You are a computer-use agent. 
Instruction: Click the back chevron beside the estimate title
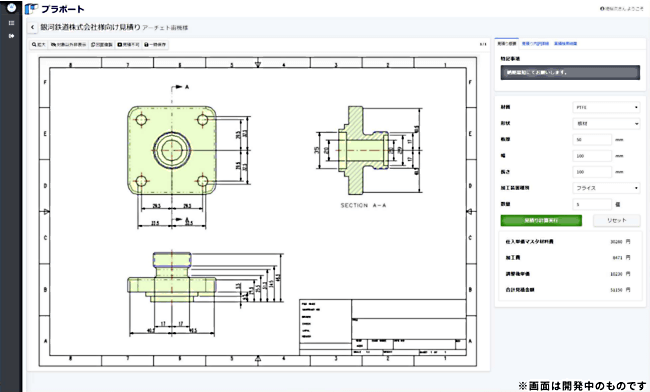click(32, 27)
